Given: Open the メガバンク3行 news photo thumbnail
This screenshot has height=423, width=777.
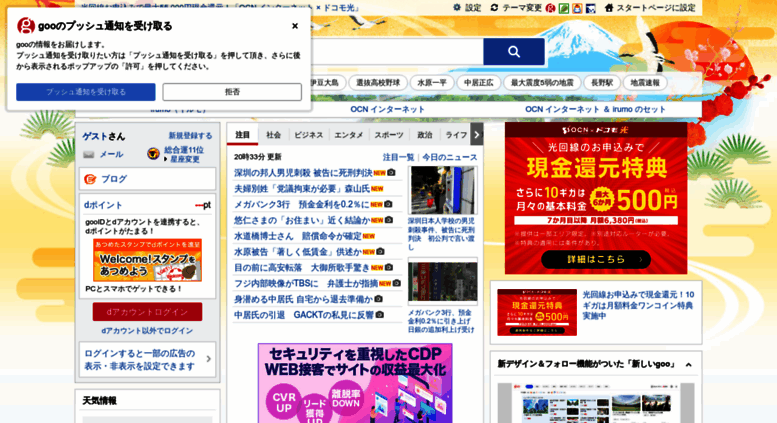Looking at the screenshot, I should 443,281.
